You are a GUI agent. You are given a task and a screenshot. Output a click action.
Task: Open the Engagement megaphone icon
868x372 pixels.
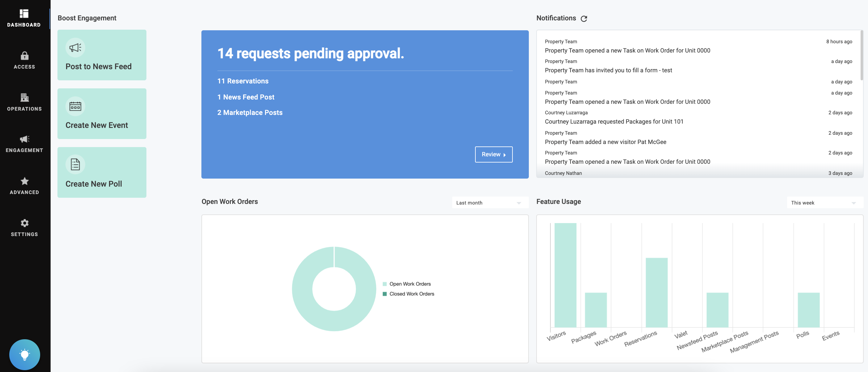click(24, 139)
